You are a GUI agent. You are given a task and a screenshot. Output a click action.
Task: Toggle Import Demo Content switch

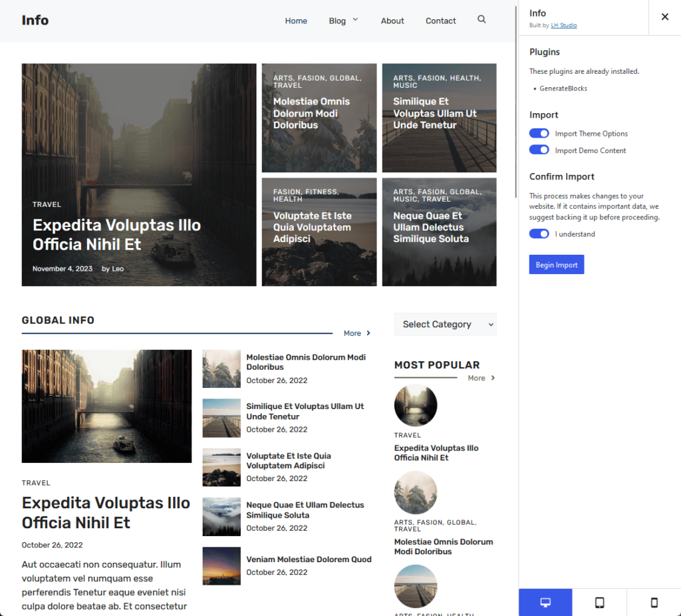click(539, 150)
